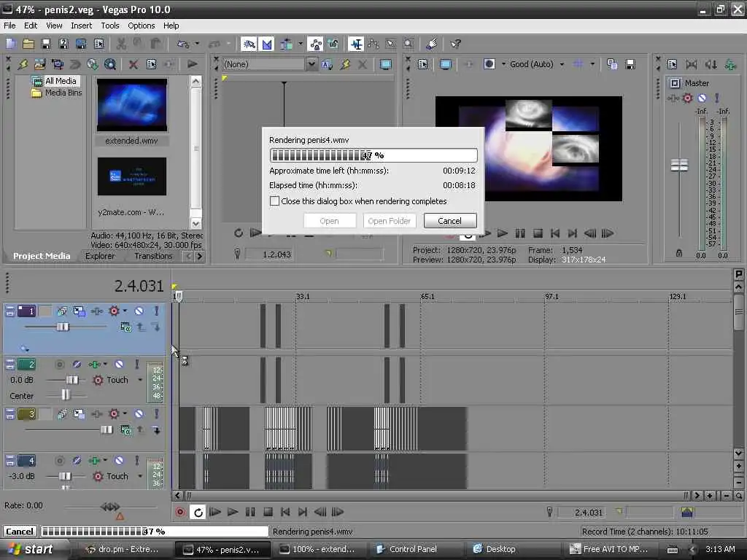Click the Cut scissors icon in toolbar
Viewport: 747px width, 560px height.
pos(121,44)
